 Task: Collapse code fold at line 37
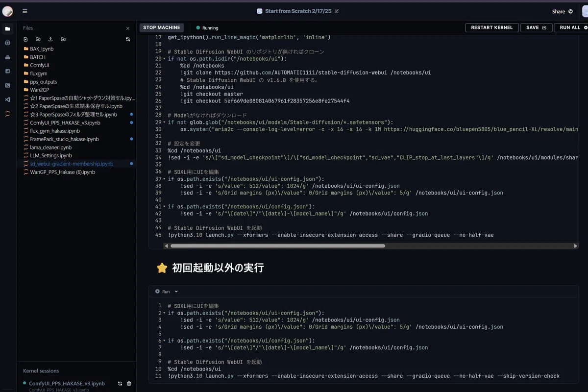pos(164,179)
